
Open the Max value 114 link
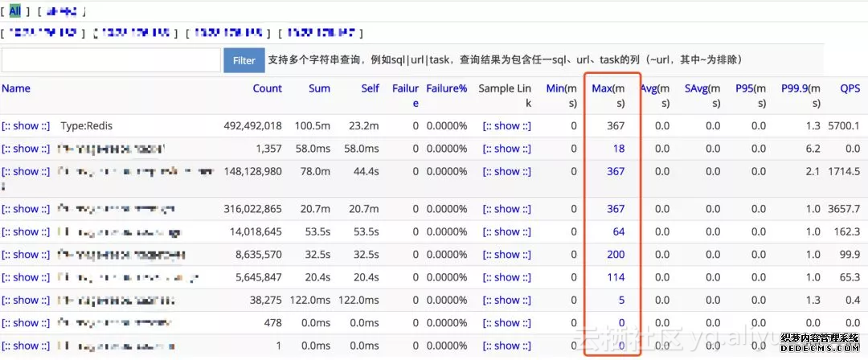(x=616, y=277)
